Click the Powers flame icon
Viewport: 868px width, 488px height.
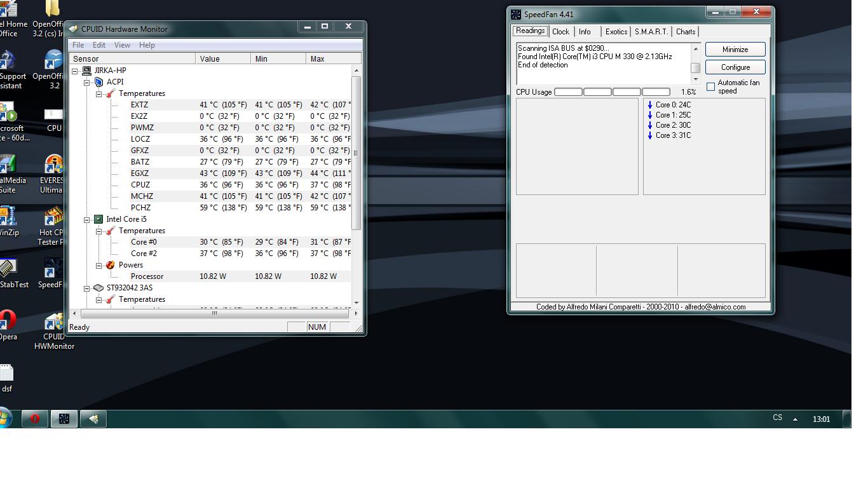[x=111, y=265]
